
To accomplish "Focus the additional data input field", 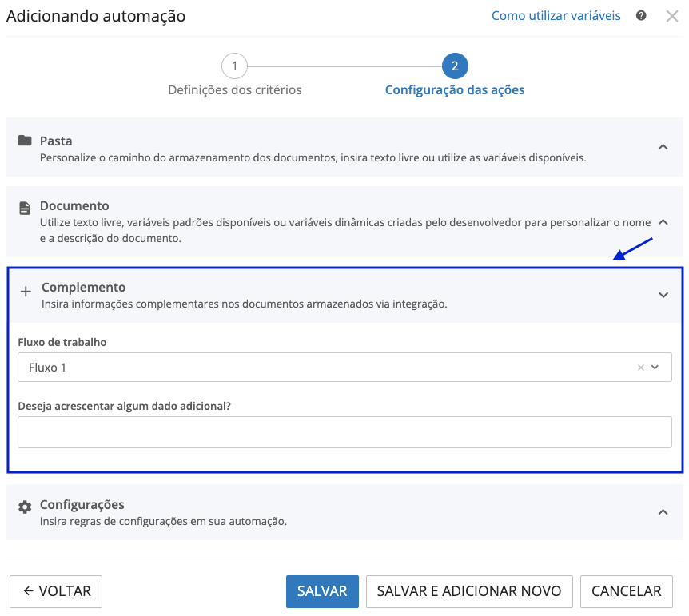I will (344, 432).
